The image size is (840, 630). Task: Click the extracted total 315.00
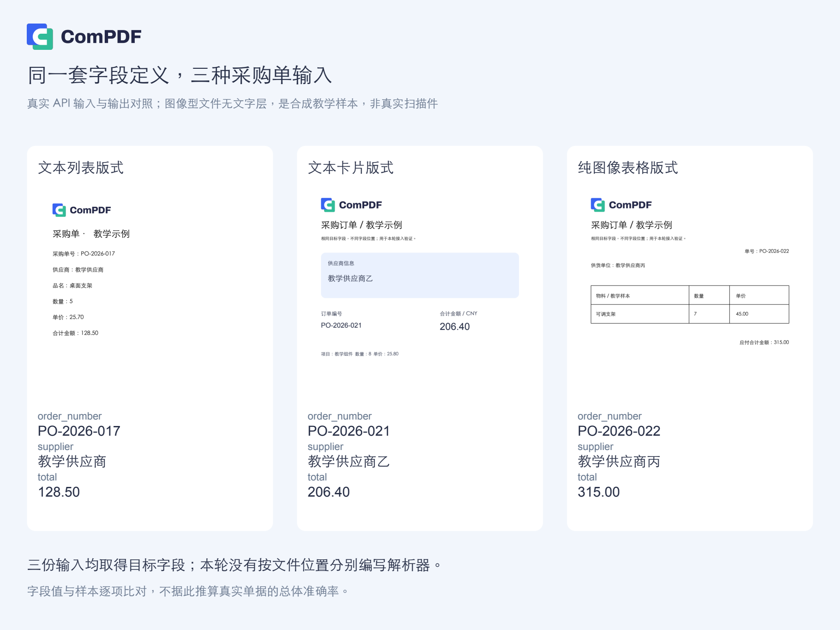tap(599, 492)
